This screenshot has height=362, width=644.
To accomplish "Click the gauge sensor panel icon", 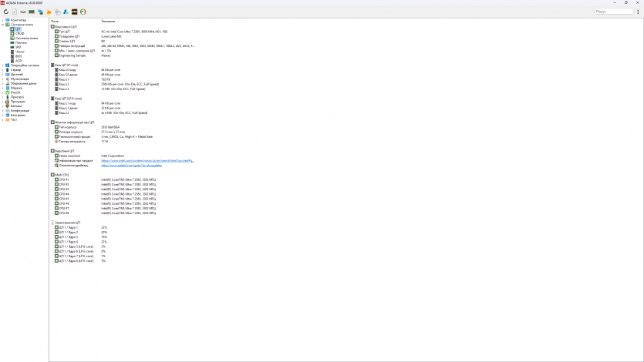I will tap(83, 12).
